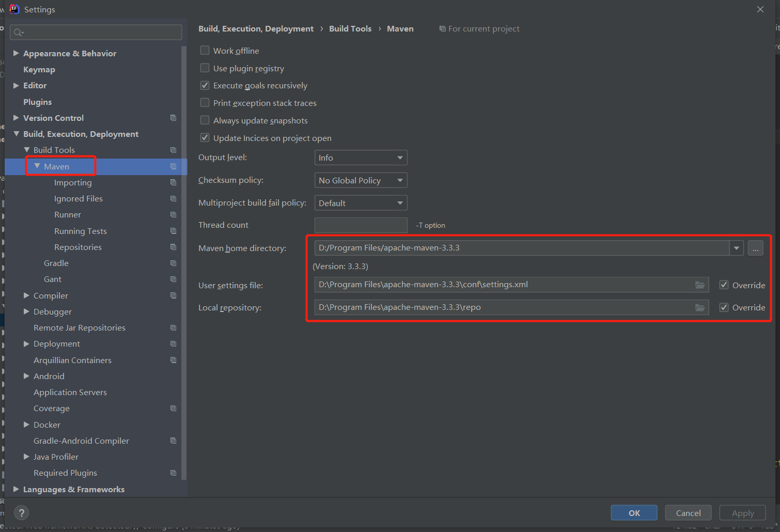Image resolution: width=780 pixels, height=532 pixels.
Task: Open the Output level dropdown
Action: tap(361, 158)
